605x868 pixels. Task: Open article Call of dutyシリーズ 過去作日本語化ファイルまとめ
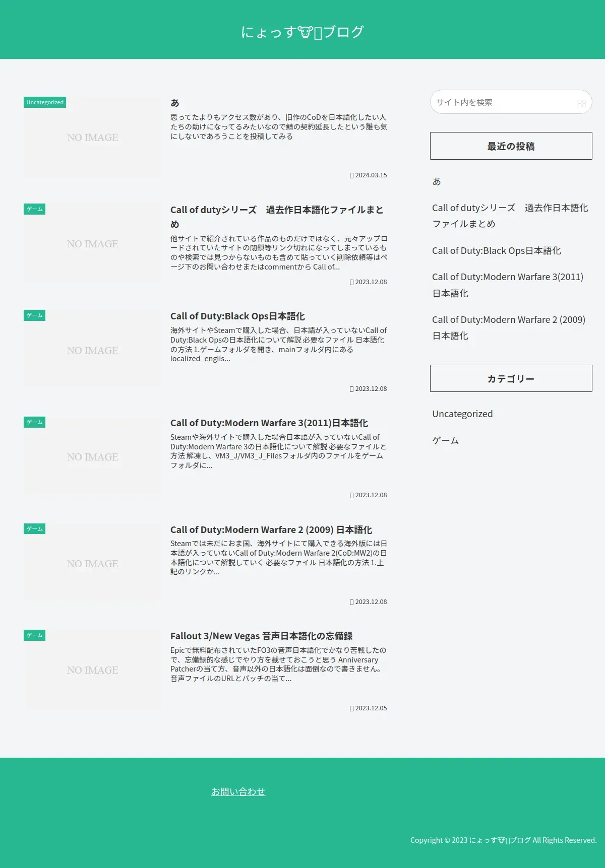click(277, 217)
